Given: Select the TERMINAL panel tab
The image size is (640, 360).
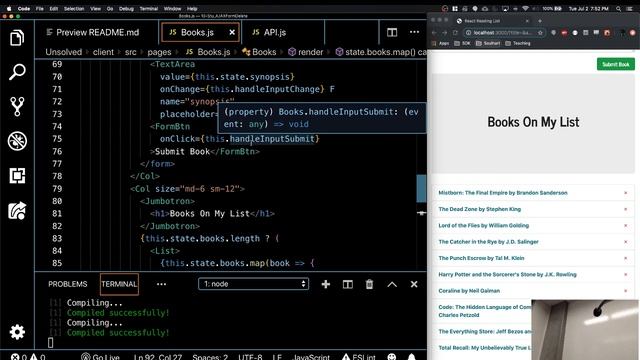Looking at the screenshot, I should coord(119,284).
